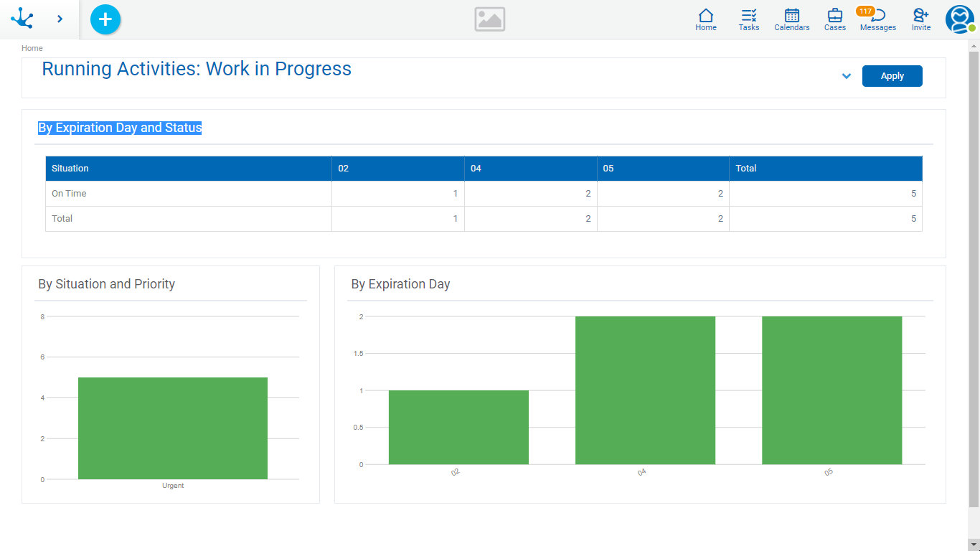Click the Urgent bar in priority chart
This screenshot has width=980, height=551.
pos(173,428)
